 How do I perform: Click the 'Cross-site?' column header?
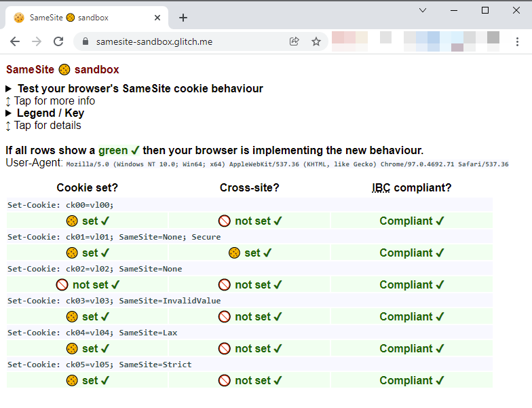[250, 187]
